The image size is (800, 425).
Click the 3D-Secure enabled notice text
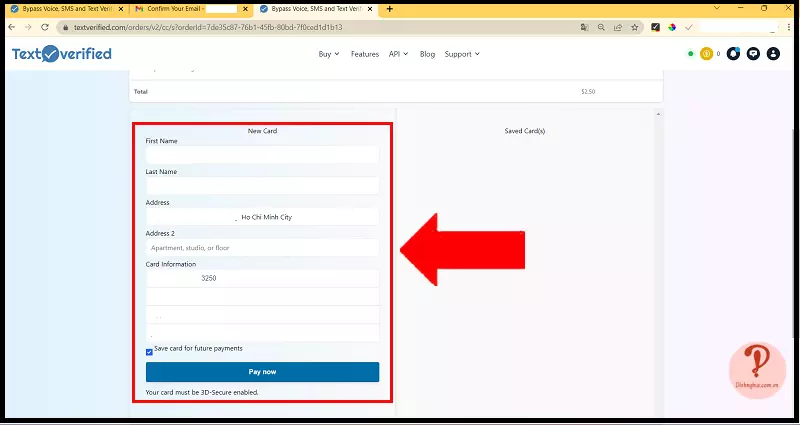click(x=202, y=392)
